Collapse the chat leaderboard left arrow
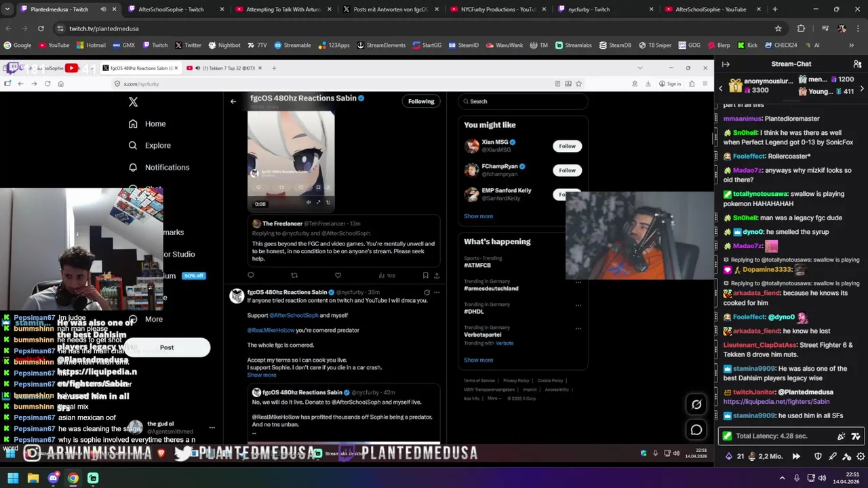The image size is (868, 488). pos(721,88)
